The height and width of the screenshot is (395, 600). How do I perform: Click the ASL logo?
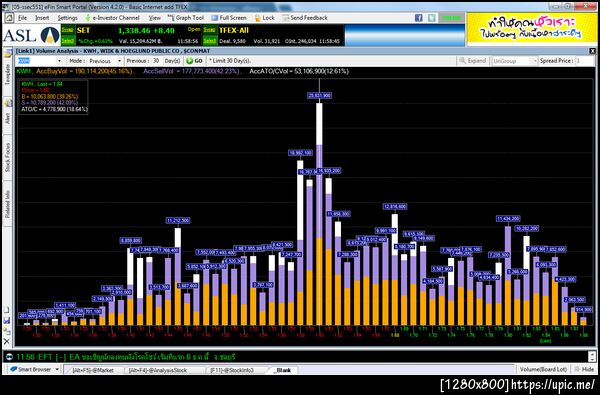tap(31, 35)
